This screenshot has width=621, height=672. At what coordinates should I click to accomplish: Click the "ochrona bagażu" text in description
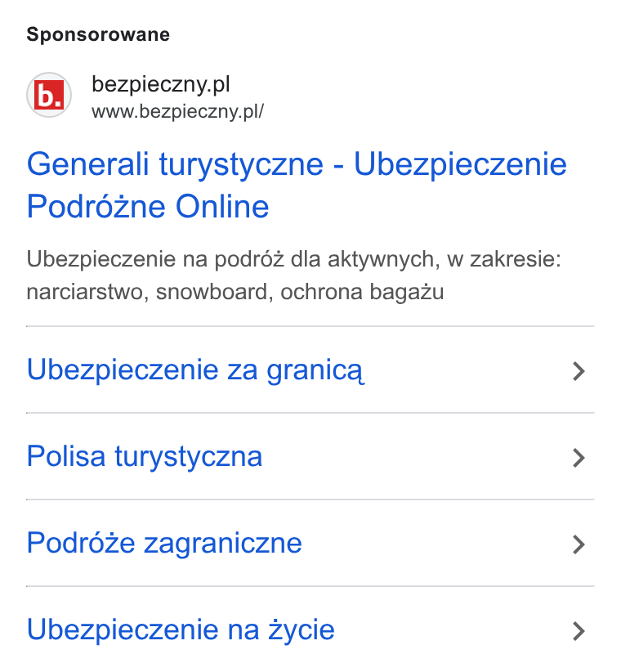tap(362, 293)
